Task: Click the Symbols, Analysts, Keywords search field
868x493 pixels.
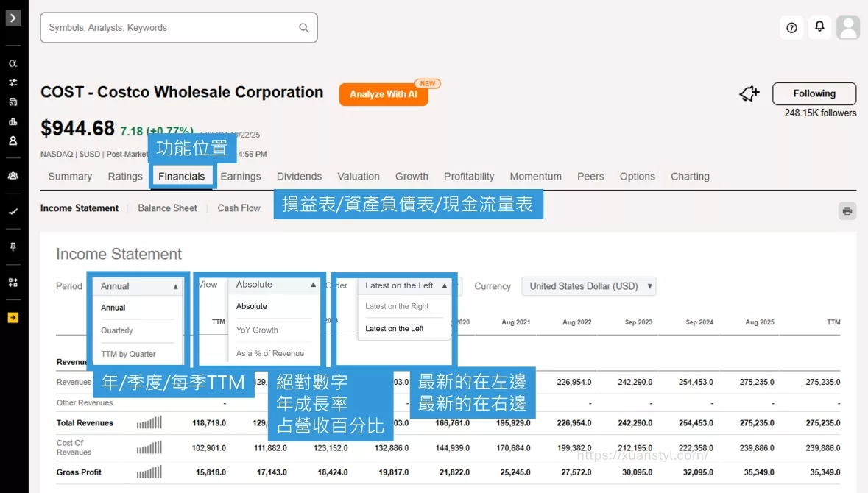Action: (x=178, y=27)
